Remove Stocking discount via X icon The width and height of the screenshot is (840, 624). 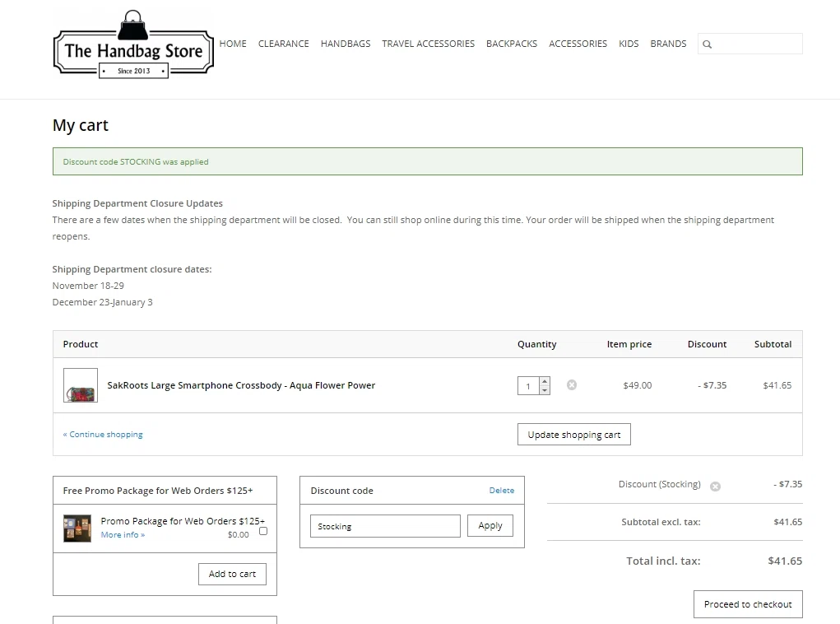pyautogui.click(x=715, y=487)
